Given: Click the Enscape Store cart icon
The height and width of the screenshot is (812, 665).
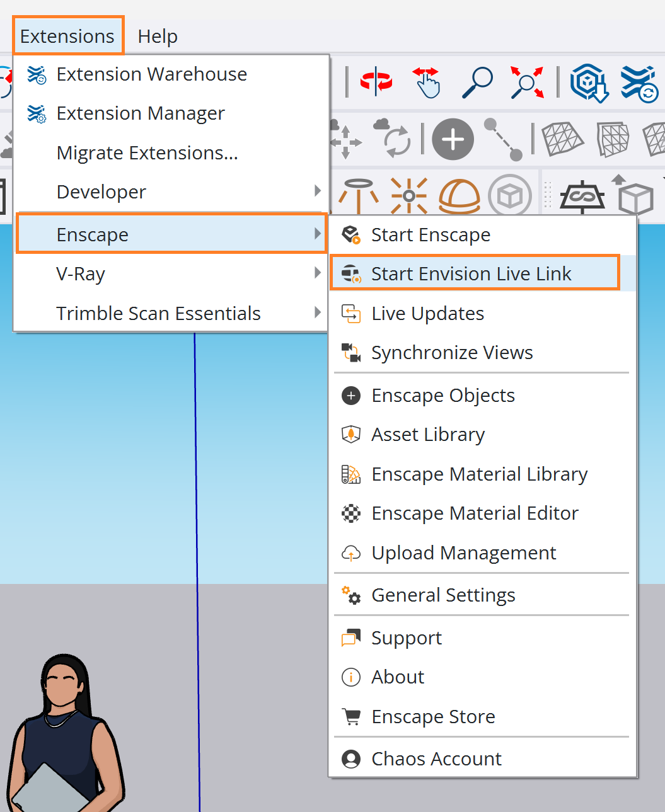Looking at the screenshot, I should (x=351, y=717).
